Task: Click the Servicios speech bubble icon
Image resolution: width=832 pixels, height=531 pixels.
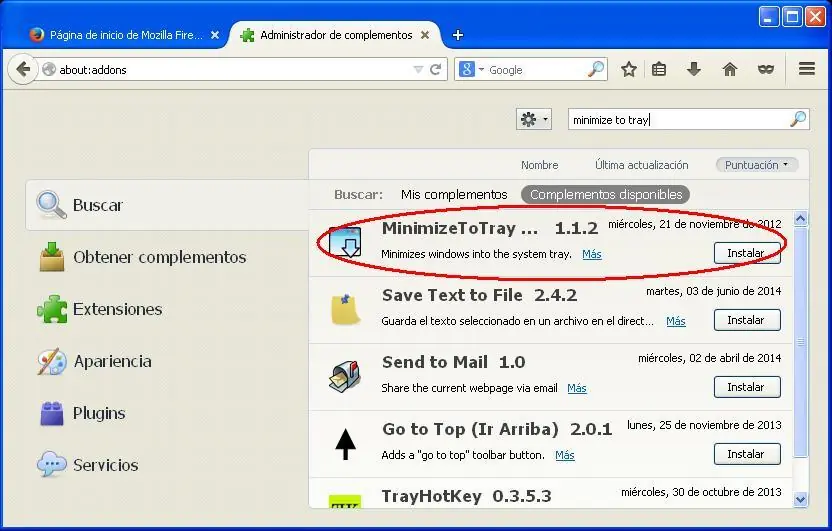Action: click(x=51, y=464)
